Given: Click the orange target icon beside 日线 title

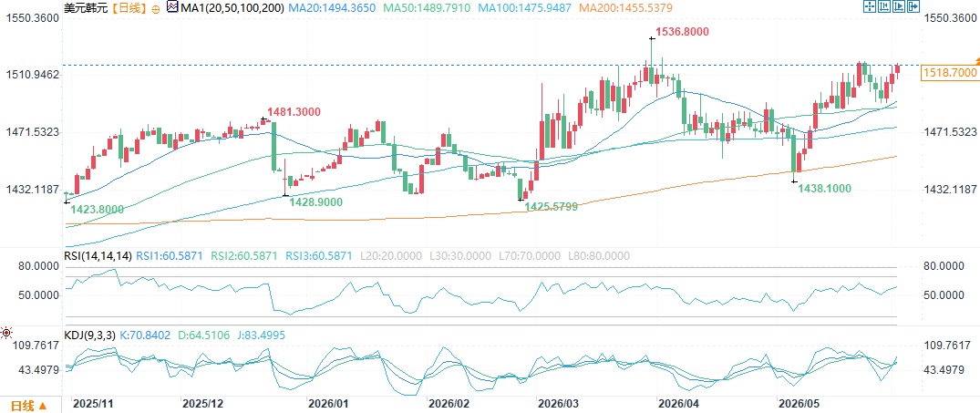Looking at the screenshot, I should coord(155,9).
